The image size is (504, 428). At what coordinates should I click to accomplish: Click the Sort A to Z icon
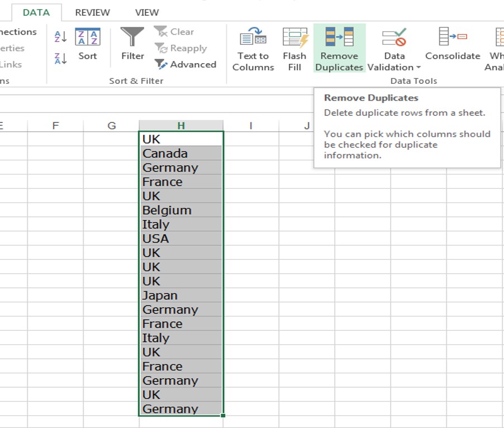click(60, 37)
